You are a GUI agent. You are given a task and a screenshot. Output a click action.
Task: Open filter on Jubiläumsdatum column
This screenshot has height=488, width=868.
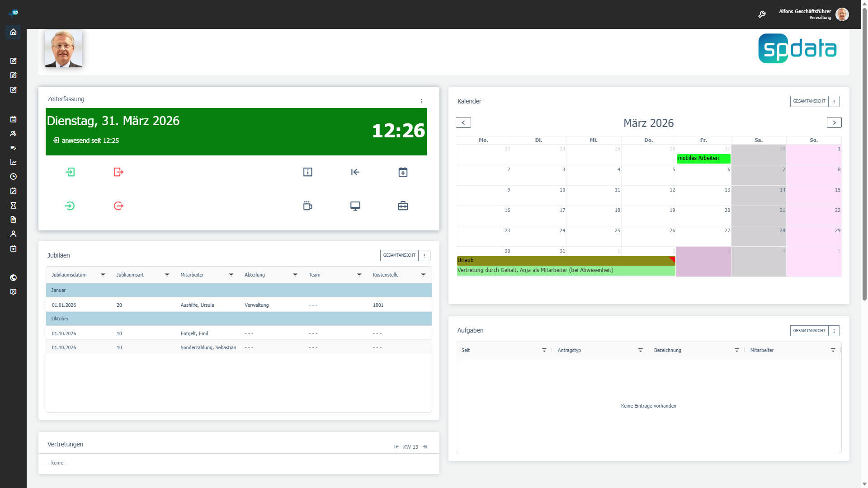(x=103, y=275)
